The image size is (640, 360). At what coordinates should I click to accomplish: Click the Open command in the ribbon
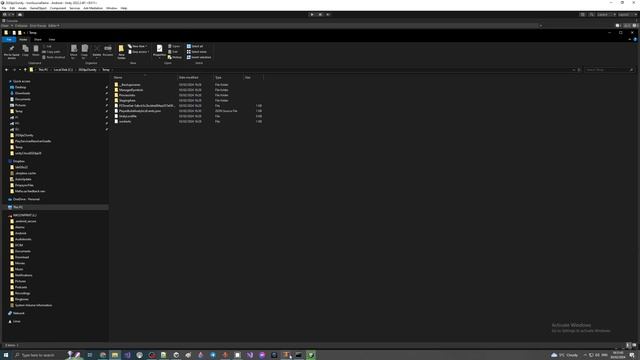(x=174, y=47)
